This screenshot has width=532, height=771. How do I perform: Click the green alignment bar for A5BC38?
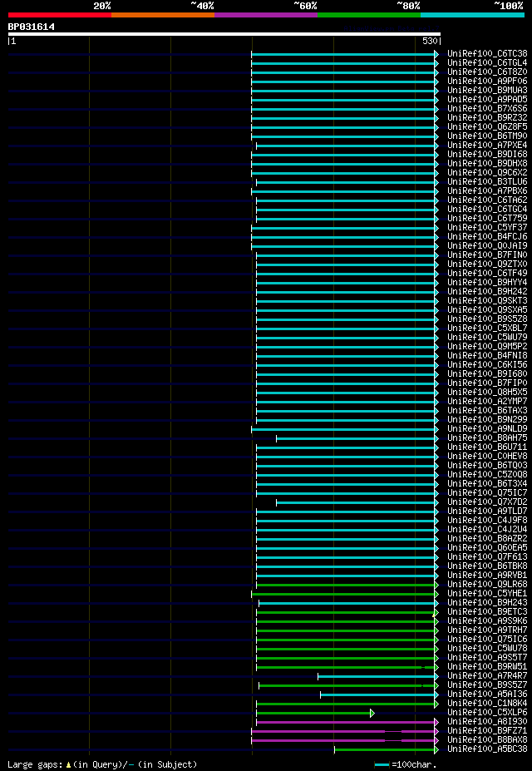(386, 749)
